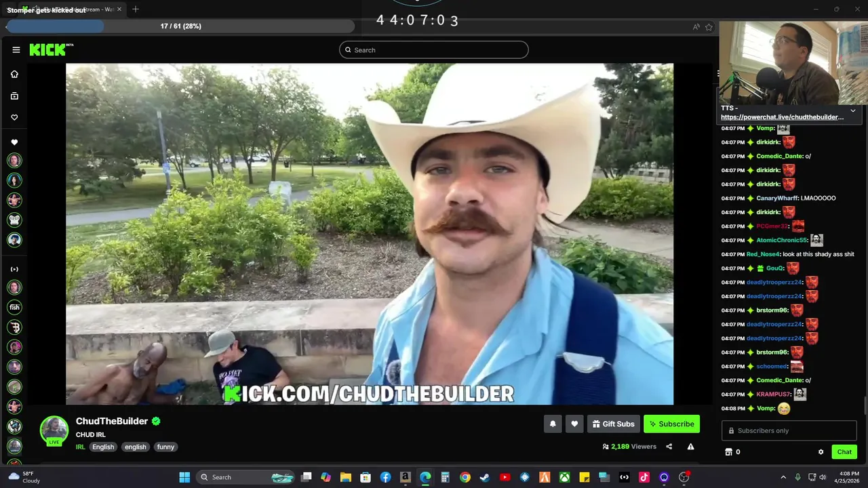Click the 17 / 61 progress bar
This screenshot has height=488, width=868.
point(180,26)
